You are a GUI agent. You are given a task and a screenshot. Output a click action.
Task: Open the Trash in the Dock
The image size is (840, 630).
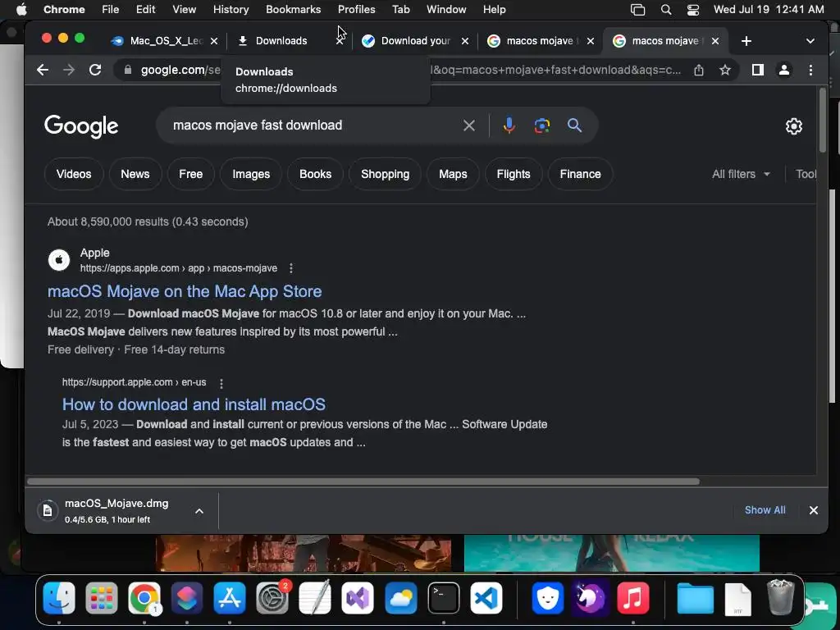pos(780,598)
